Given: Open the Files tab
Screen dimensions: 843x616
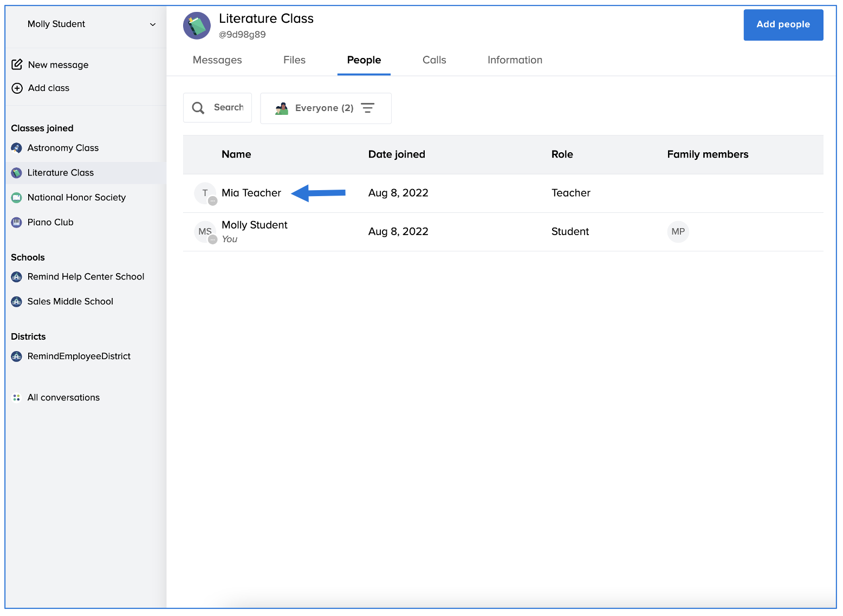Looking at the screenshot, I should pos(294,60).
